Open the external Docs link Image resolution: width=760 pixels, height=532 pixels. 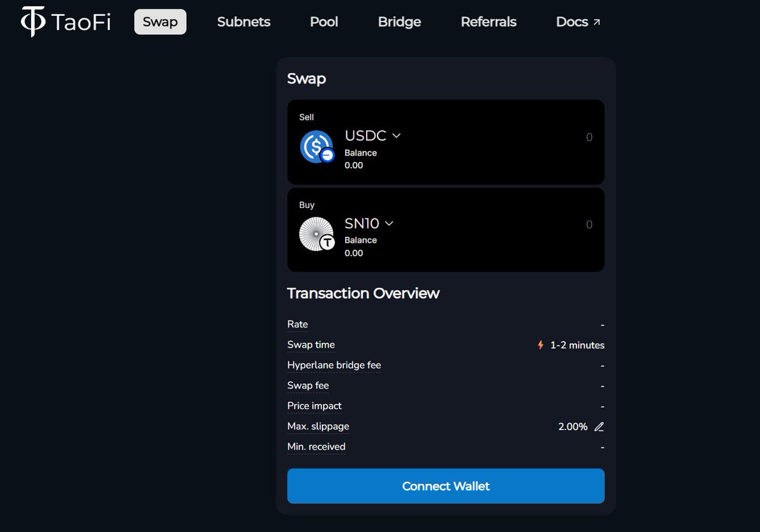[578, 22]
